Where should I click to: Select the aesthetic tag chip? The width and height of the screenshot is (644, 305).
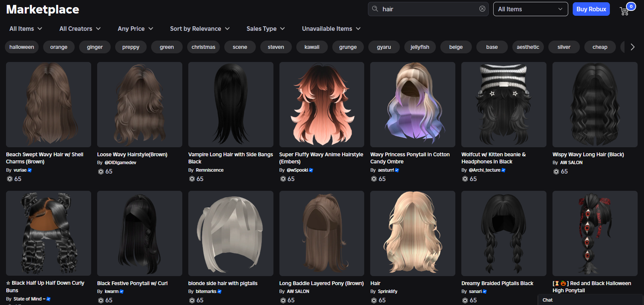click(x=528, y=47)
